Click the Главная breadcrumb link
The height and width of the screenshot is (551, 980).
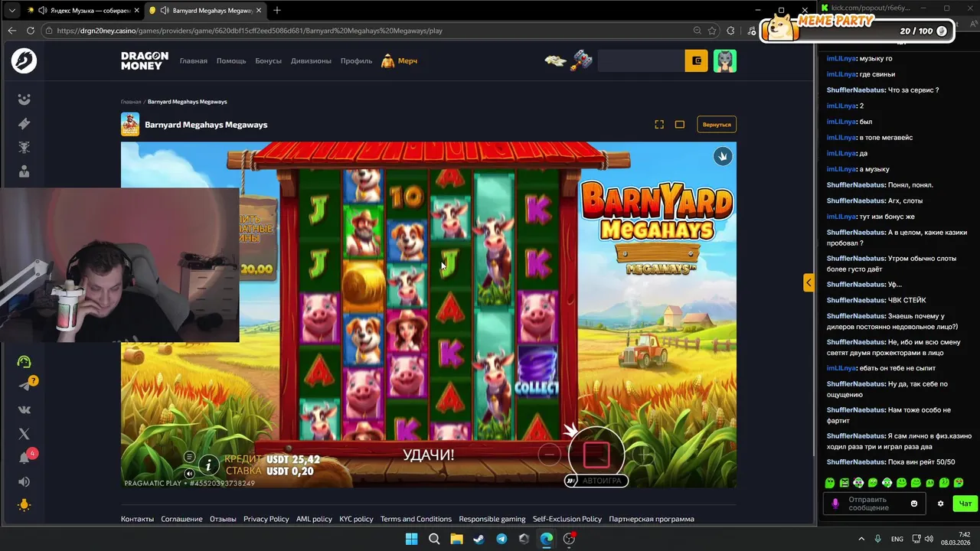click(x=131, y=102)
